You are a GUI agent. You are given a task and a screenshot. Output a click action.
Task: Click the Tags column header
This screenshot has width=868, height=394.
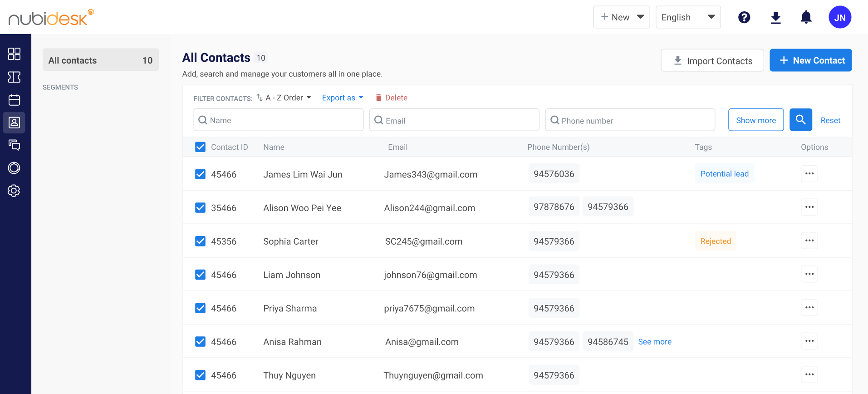pyautogui.click(x=703, y=147)
